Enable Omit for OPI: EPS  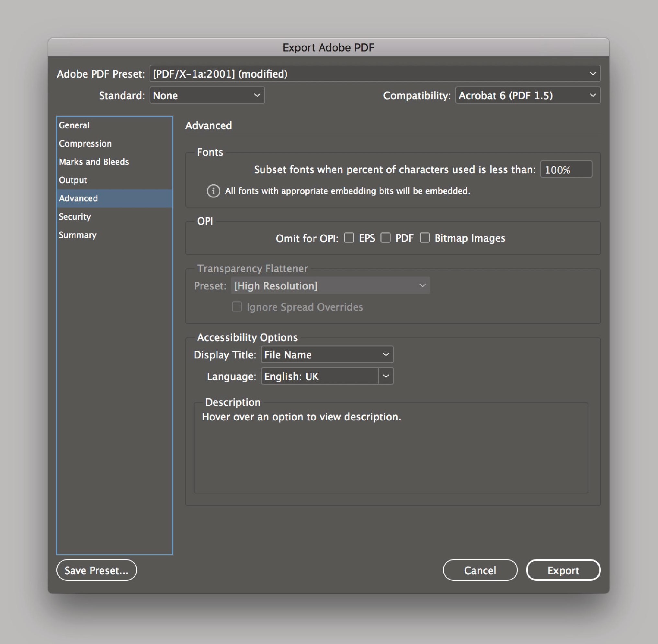pyautogui.click(x=349, y=238)
